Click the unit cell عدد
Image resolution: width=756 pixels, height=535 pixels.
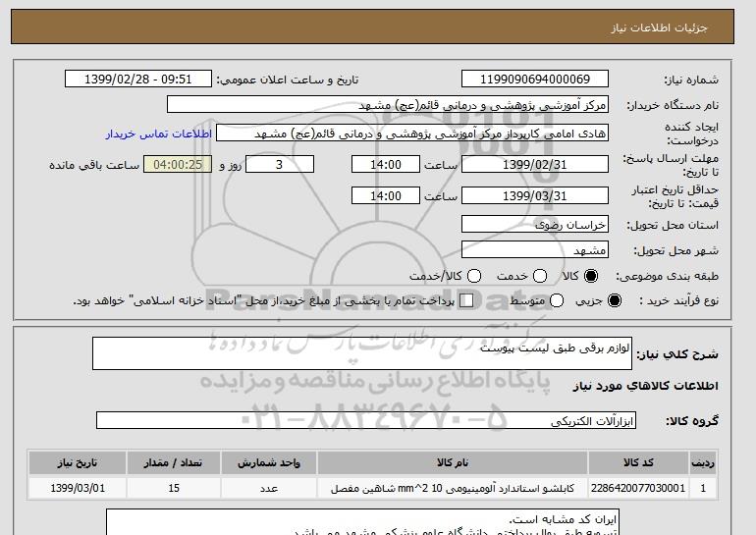tap(269, 488)
